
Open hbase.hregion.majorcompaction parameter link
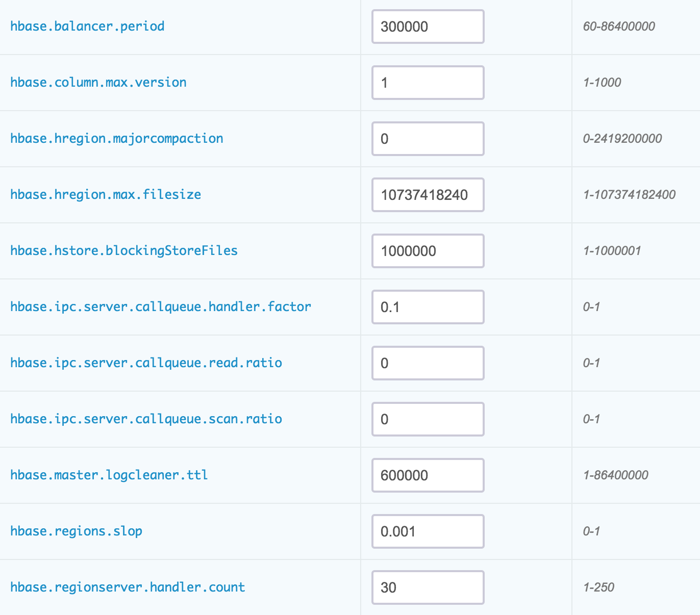point(117,139)
